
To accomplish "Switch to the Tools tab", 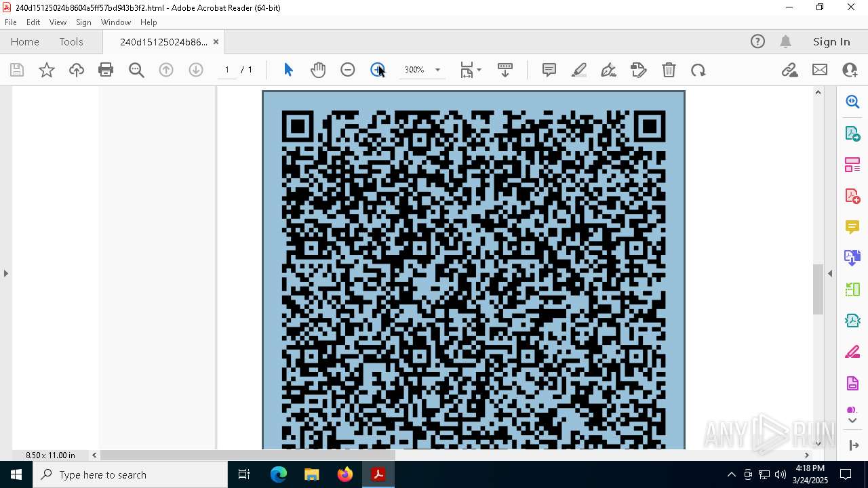I will (71, 41).
